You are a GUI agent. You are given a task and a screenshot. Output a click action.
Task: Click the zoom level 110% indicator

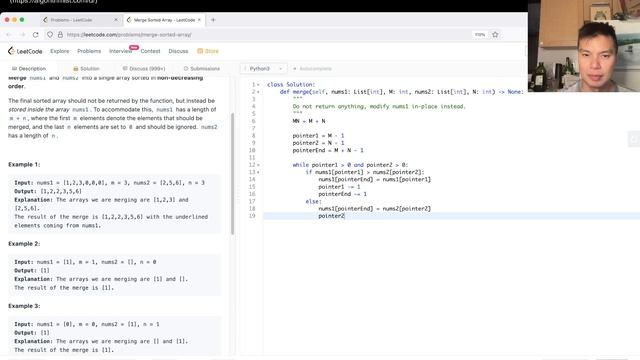point(480,35)
